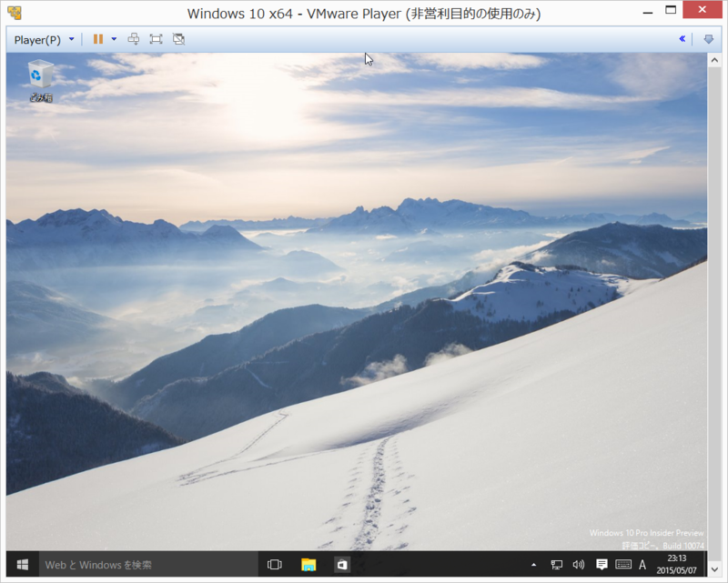Open volume control tray icon

tap(579, 565)
